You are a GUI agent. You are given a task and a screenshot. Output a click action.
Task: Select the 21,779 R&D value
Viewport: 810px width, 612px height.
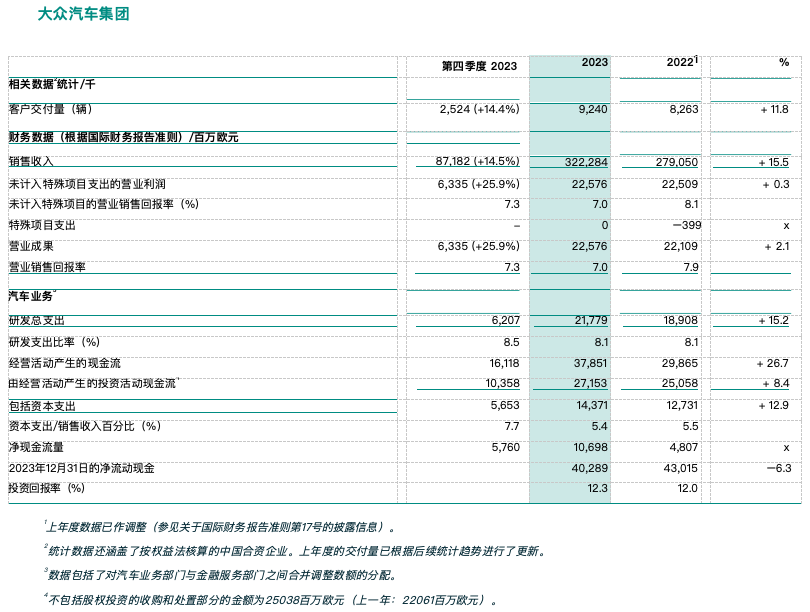(591, 320)
